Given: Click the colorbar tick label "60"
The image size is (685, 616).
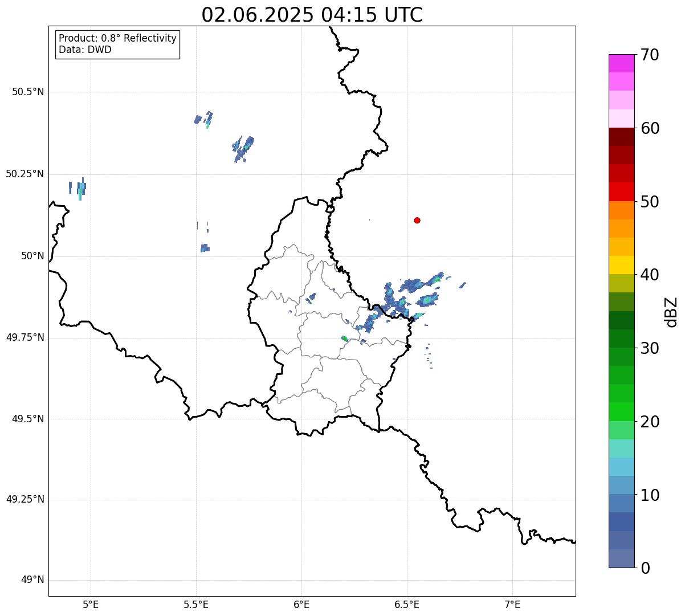Looking at the screenshot, I should 649,128.
